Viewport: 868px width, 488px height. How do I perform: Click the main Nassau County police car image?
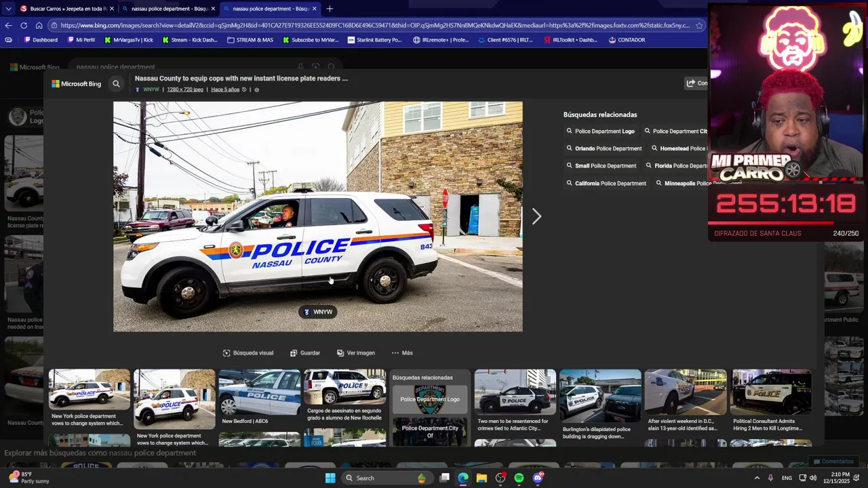pos(317,216)
